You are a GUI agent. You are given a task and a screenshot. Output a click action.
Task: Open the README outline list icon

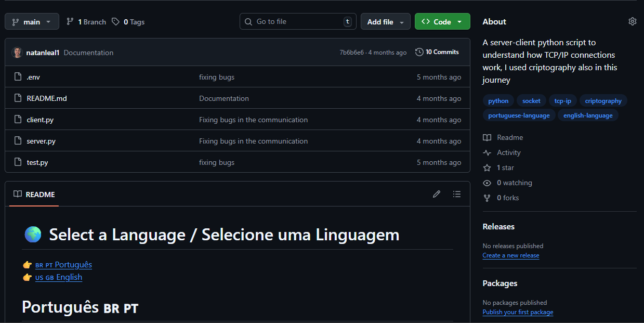pos(456,194)
